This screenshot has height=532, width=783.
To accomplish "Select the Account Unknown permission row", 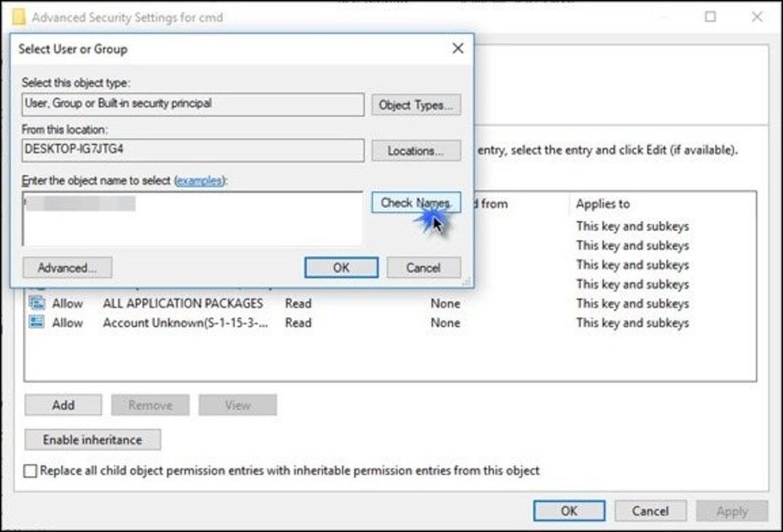I will 390,323.
